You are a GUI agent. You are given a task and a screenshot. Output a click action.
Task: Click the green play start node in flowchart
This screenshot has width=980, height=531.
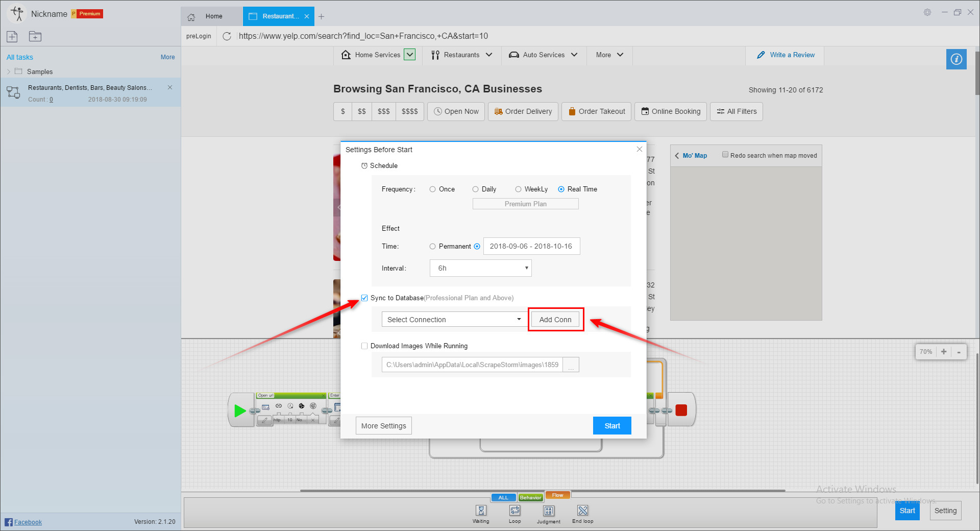click(x=240, y=411)
